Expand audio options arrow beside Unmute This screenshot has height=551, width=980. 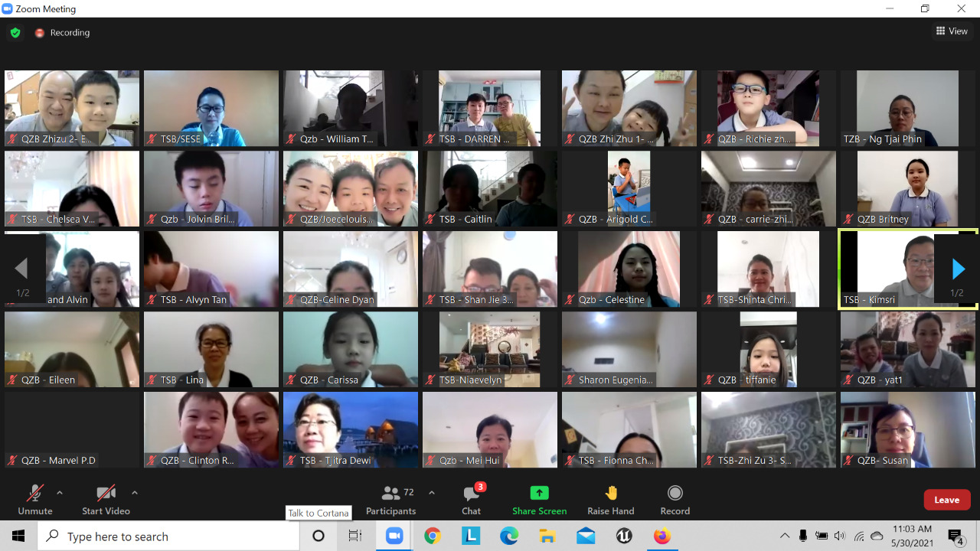point(60,493)
